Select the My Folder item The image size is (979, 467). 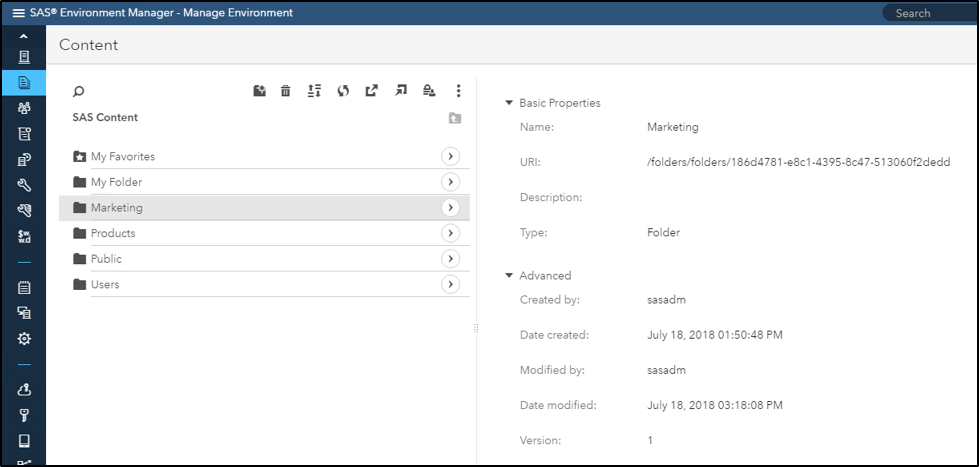pyautogui.click(x=116, y=182)
